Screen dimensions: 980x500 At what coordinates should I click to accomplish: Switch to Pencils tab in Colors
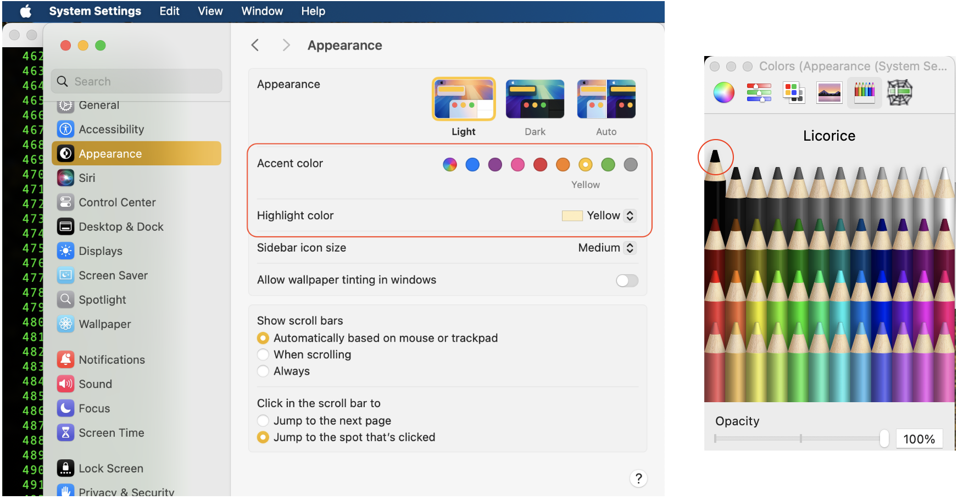point(865,92)
